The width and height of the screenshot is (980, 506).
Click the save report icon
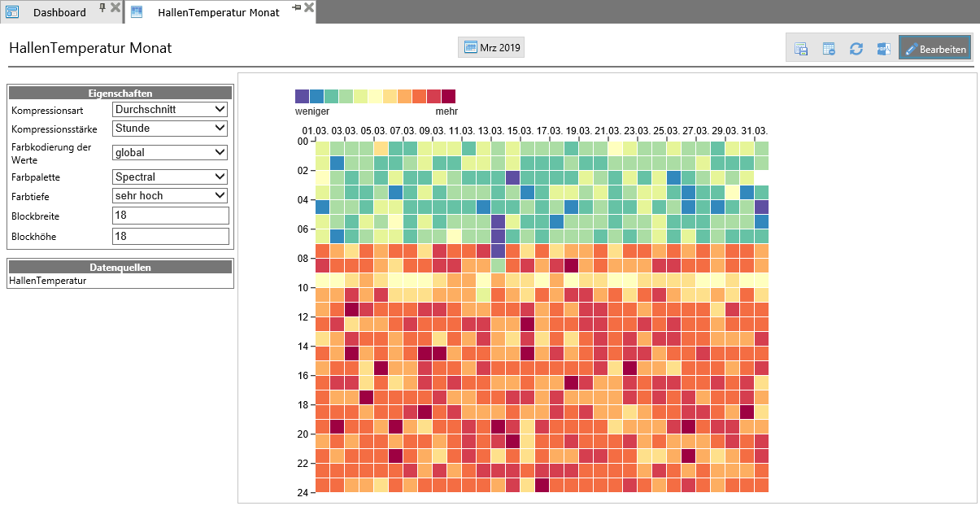click(801, 49)
